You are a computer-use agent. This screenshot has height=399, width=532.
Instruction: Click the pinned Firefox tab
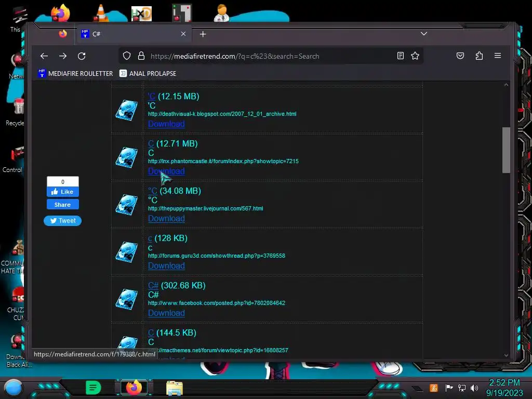tap(63, 34)
